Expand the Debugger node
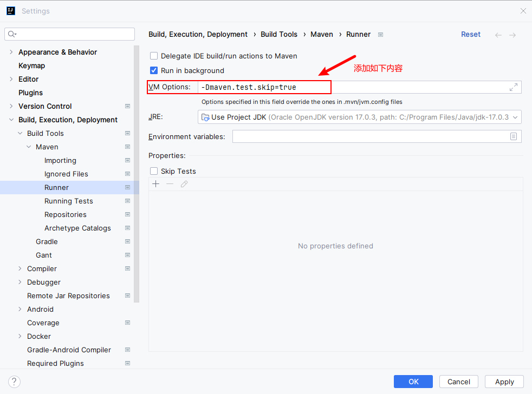 click(x=20, y=282)
